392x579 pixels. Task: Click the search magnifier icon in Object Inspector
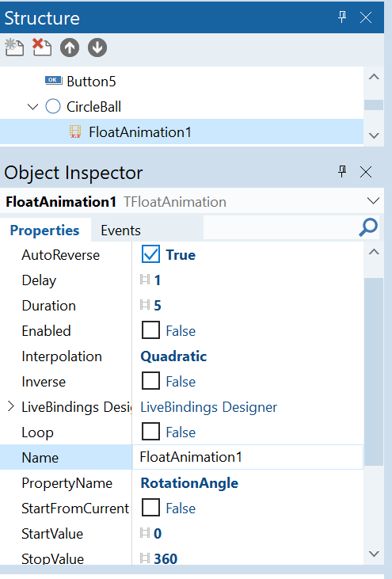tap(368, 227)
